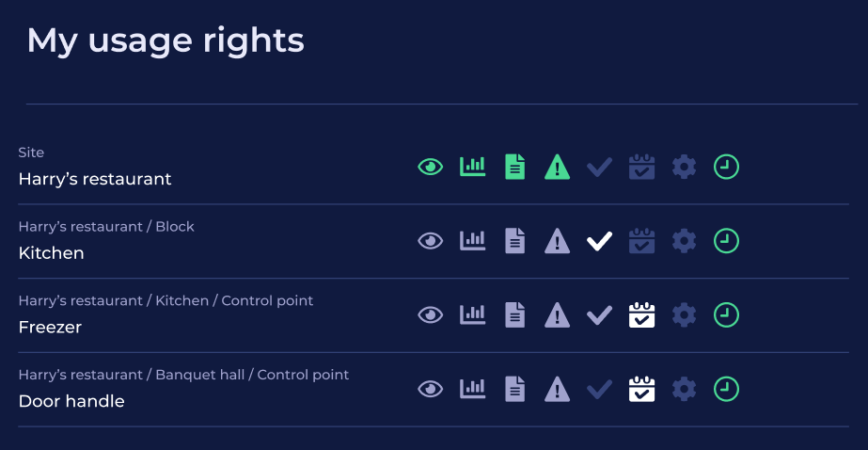Click the clock icon in Harry's restaurant row

[x=726, y=168]
